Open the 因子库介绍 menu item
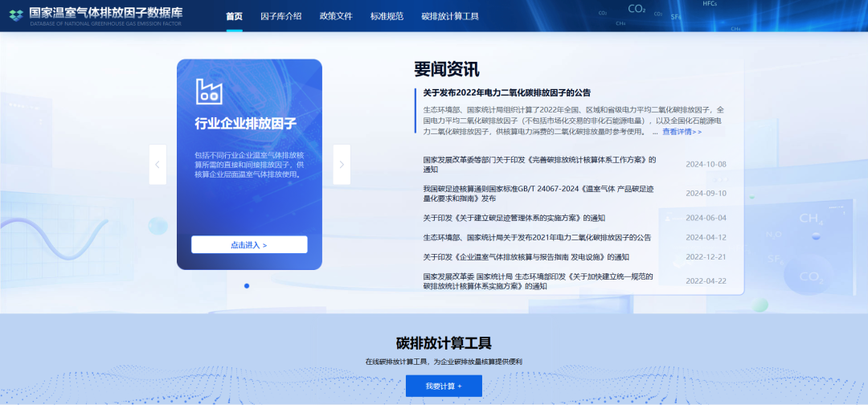 pyautogui.click(x=281, y=16)
